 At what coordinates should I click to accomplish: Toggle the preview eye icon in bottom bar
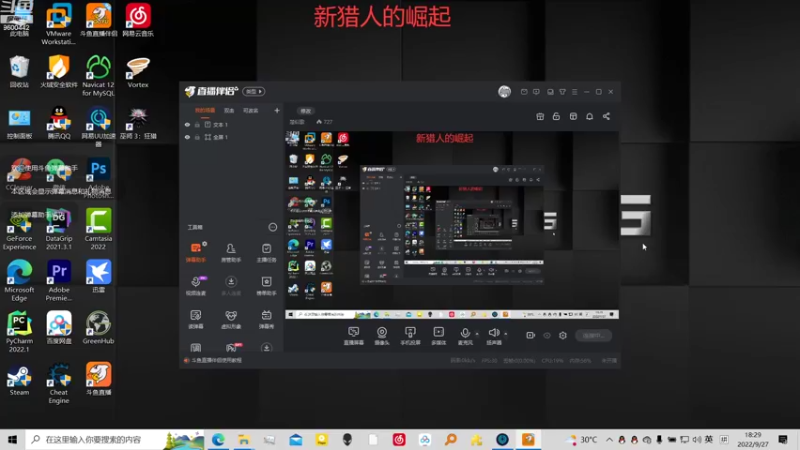point(547,335)
